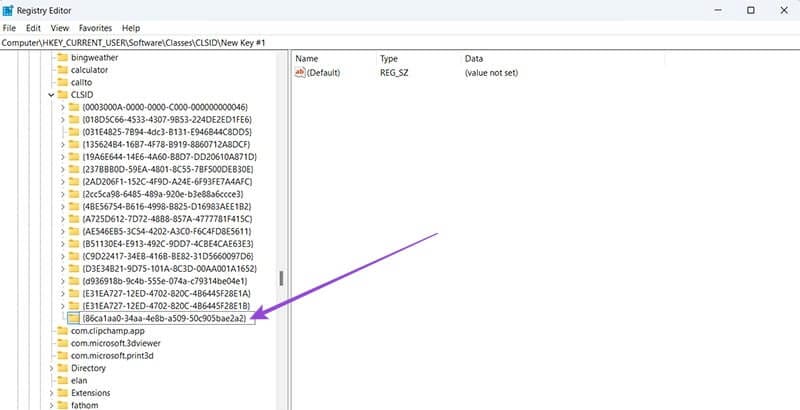
Task: Click the (value not set) data cell
Action: pos(491,73)
